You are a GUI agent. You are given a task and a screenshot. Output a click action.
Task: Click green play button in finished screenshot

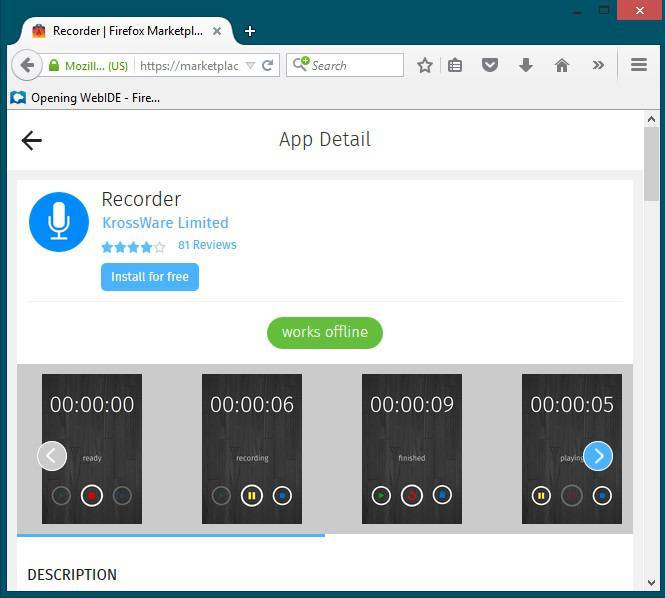point(381,495)
